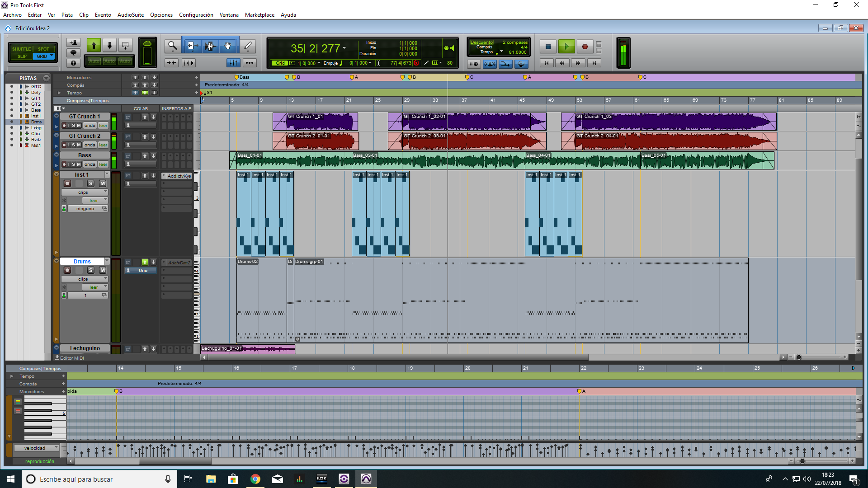
Task: Click Return to Zero transport button
Action: 547,63
